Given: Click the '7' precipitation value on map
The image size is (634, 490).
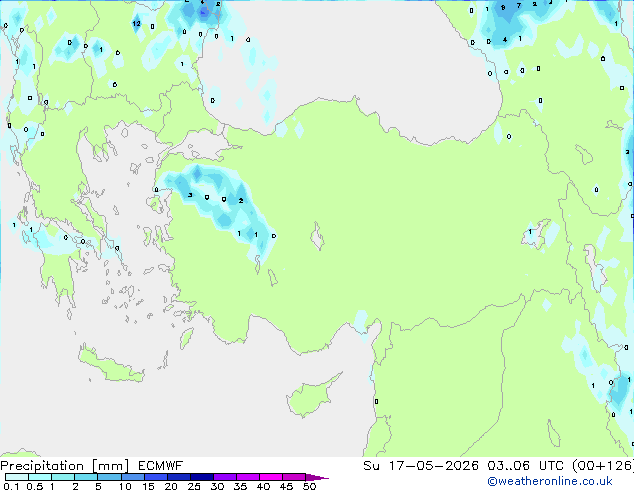Looking at the screenshot, I should click(519, 6).
